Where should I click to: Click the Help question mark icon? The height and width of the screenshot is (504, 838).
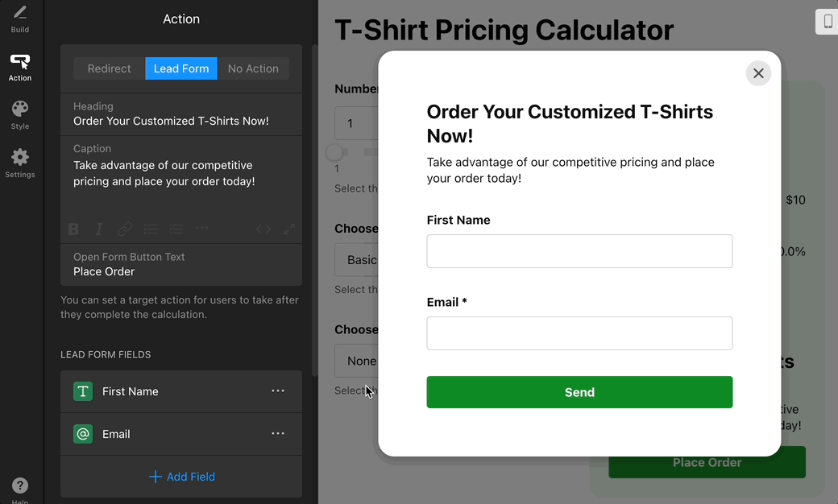[20, 485]
